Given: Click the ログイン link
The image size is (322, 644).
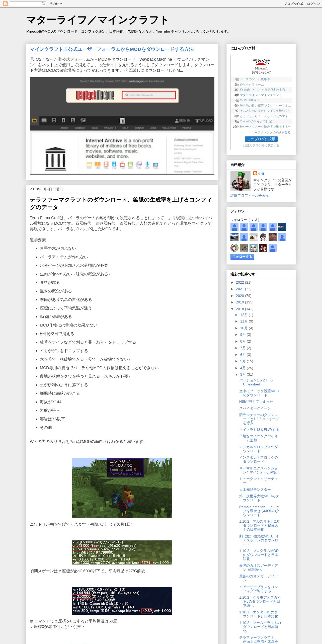Looking at the screenshot, I should pyautogui.click(x=313, y=4).
